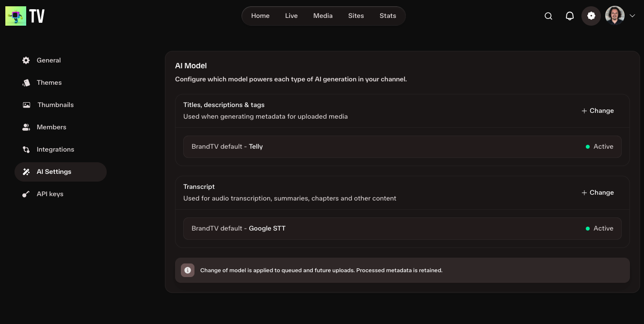
Task: Open the Live tab
Action: 291,16
